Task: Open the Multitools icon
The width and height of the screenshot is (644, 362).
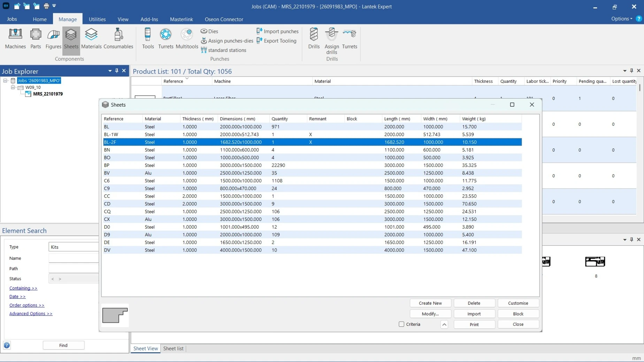Action: point(187,39)
